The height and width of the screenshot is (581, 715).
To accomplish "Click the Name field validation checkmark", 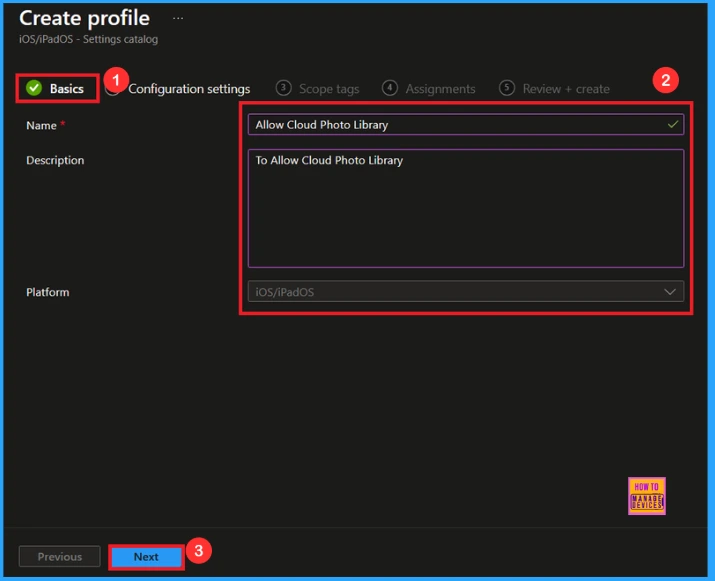I will [673, 124].
